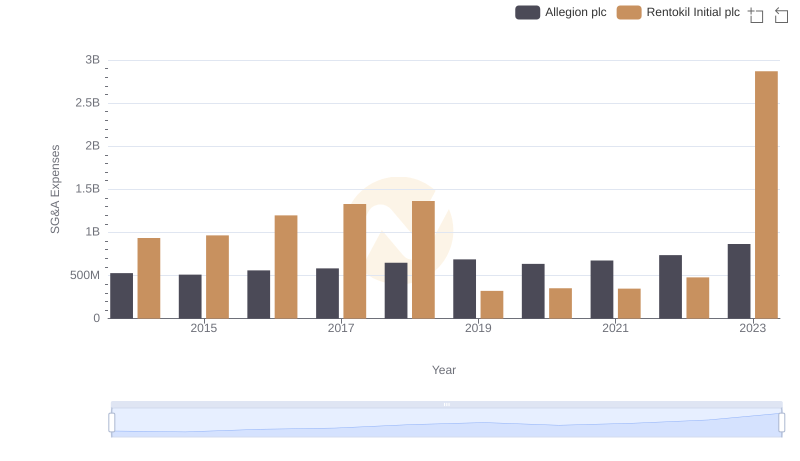Image resolution: width=800 pixels, height=461 pixels.
Task: Click the 2017 x-axis label
Action: point(341,328)
